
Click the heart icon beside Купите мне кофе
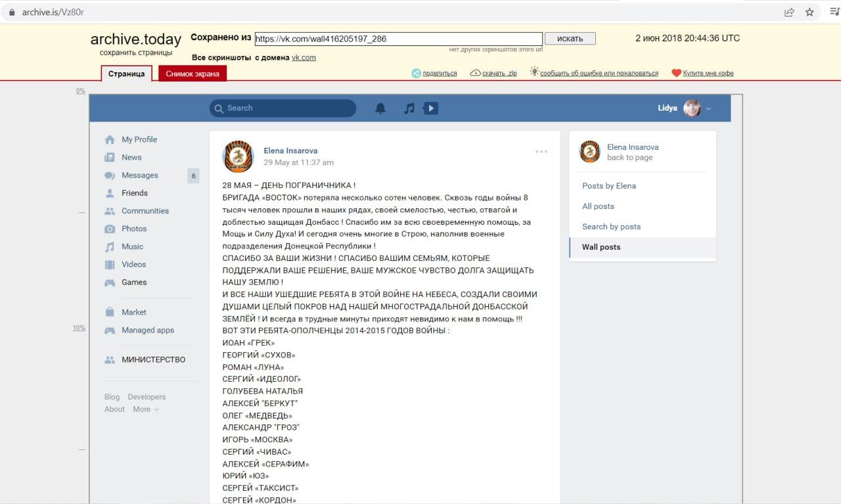tap(676, 73)
